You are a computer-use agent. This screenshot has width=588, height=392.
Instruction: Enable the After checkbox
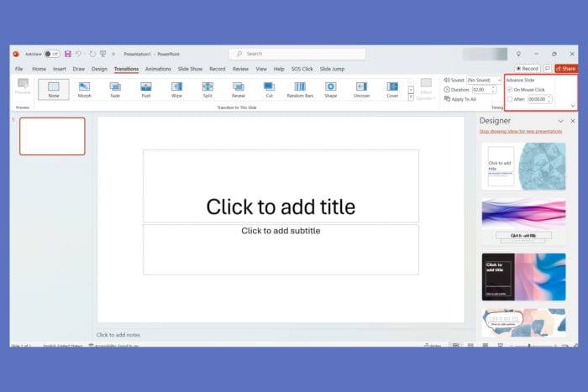point(510,99)
